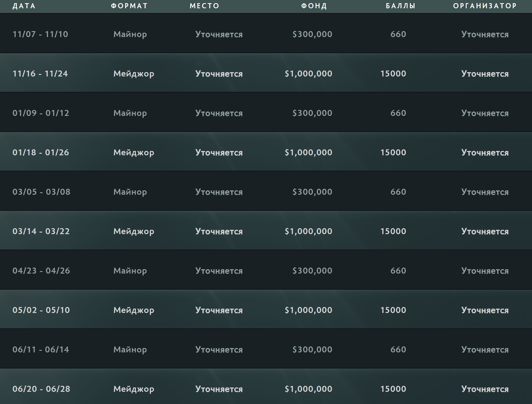Click the ФОРМАТ column header
Image resolution: width=532 pixels, height=404 pixels.
pyautogui.click(x=129, y=6)
